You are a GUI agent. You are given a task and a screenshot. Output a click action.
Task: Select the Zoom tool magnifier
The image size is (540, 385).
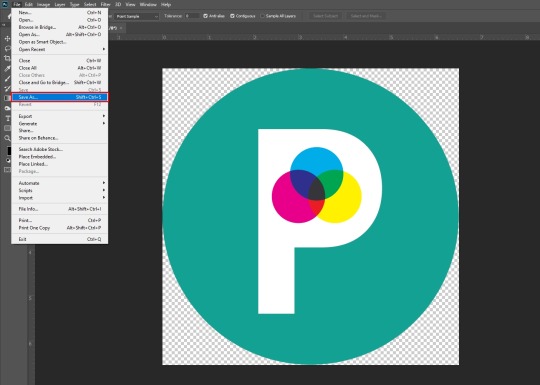point(7,138)
